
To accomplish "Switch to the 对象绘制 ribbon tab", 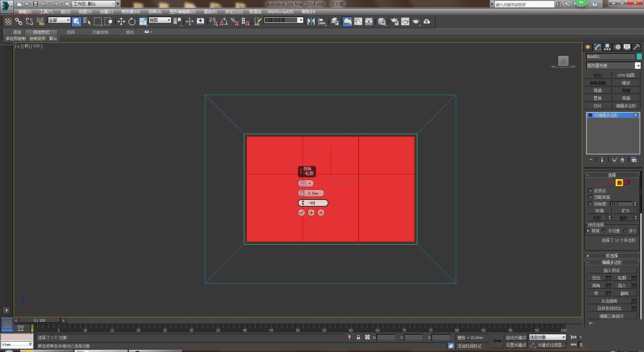I will (x=100, y=32).
